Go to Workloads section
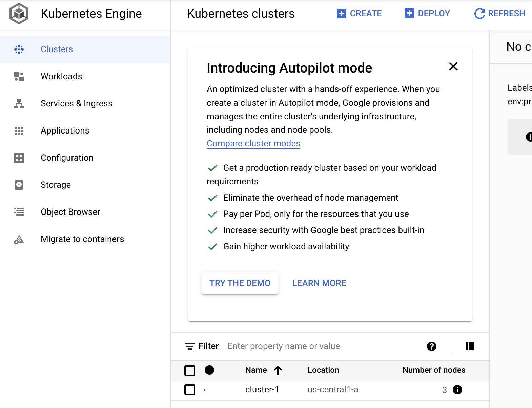This screenshot has height=408, width=532. tap(85, 77)
